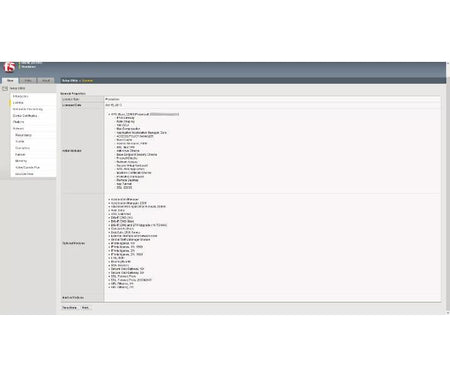Click the Re-activate button
450x375 pixels.
[70, 308]
